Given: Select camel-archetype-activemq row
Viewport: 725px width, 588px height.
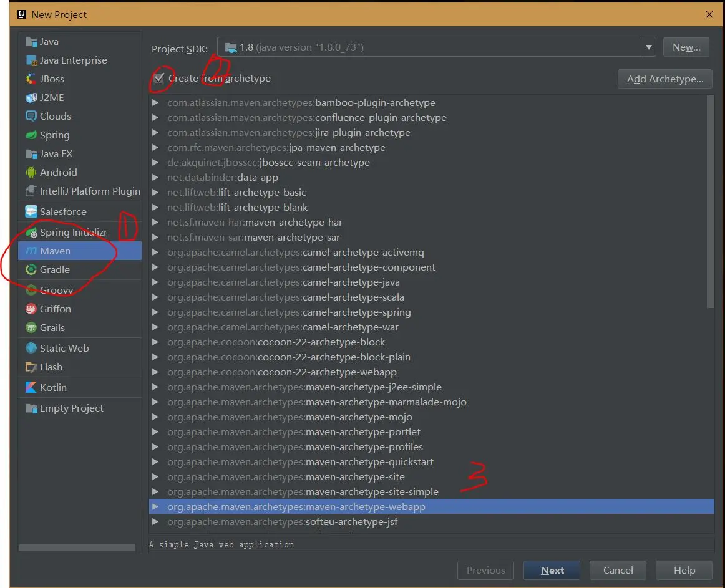Looking at the screenshot, I should (x=431, y=253).
